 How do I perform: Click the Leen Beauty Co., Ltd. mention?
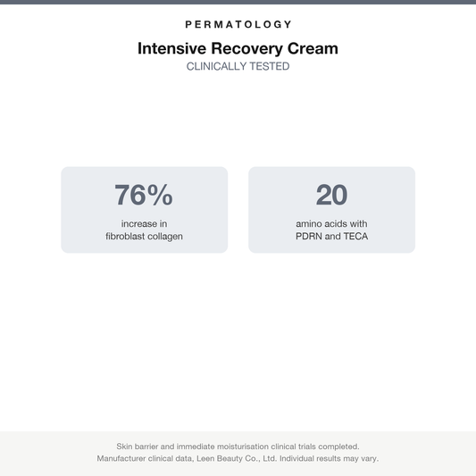tap(237, 458)
